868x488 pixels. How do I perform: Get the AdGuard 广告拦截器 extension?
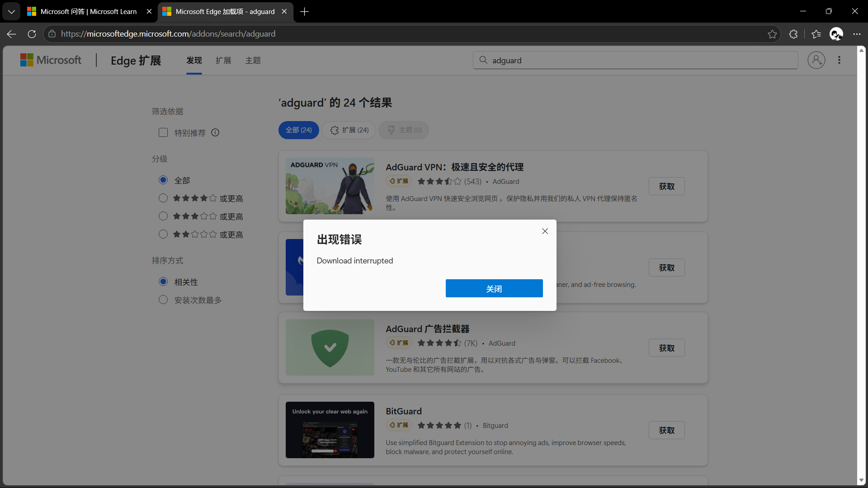coord(667,348)
